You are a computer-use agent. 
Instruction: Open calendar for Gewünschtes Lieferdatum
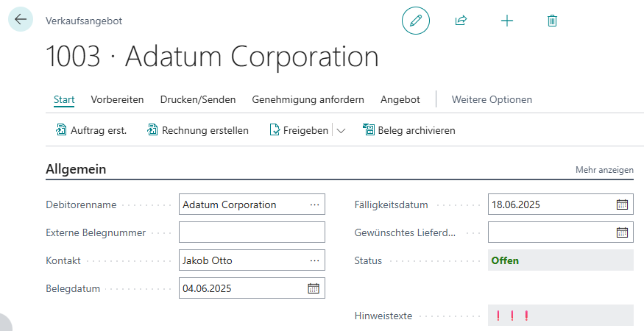point(622,232)
